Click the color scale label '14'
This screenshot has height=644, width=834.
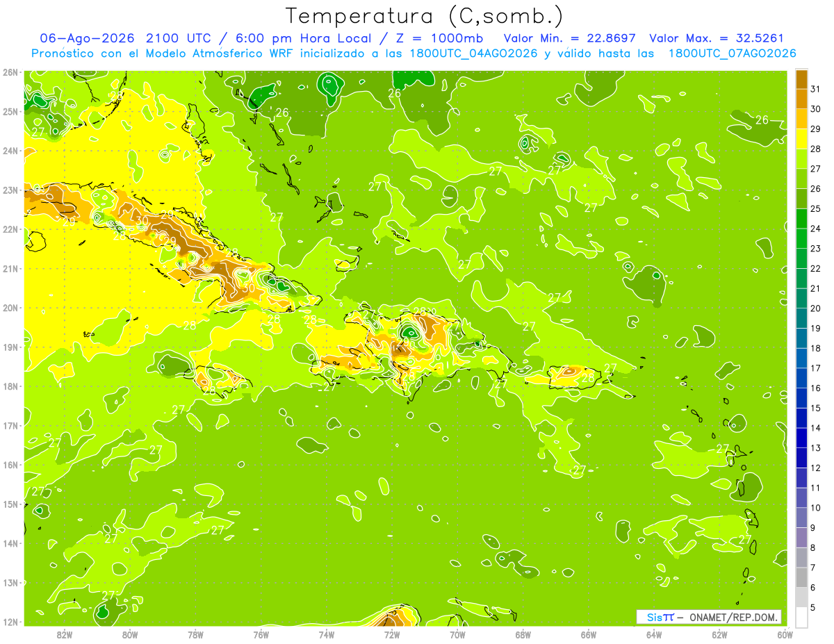[816, 428]
